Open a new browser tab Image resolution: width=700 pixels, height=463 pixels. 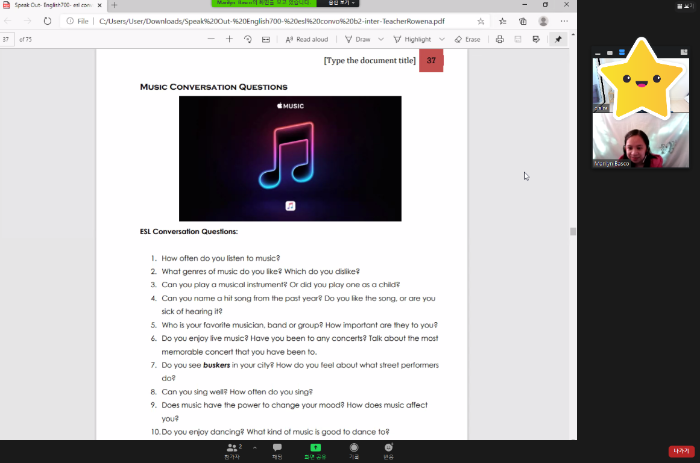pos(114,5)
